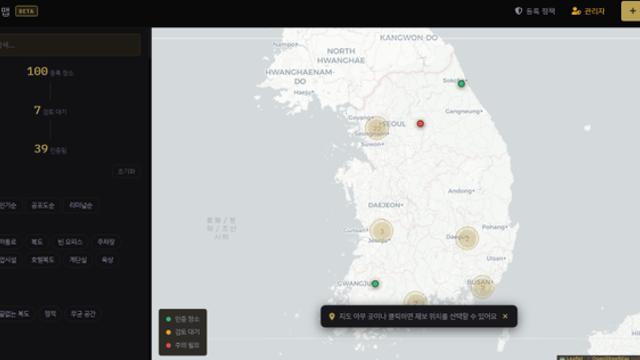Toggle the 계단실 filter chip

coord(78,260)
